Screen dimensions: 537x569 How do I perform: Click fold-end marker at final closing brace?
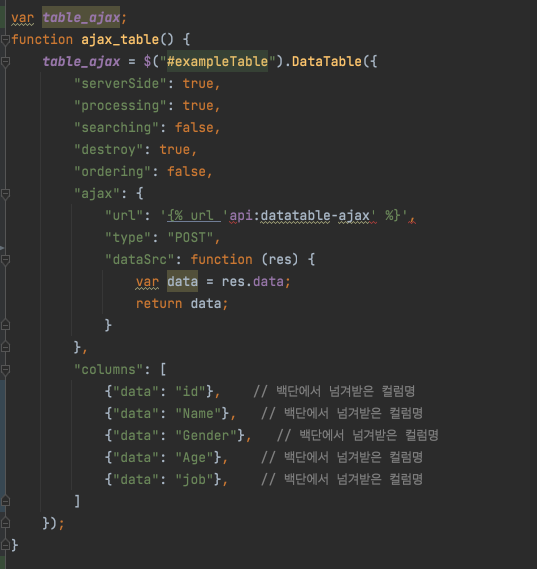click(x=5, y=545)
